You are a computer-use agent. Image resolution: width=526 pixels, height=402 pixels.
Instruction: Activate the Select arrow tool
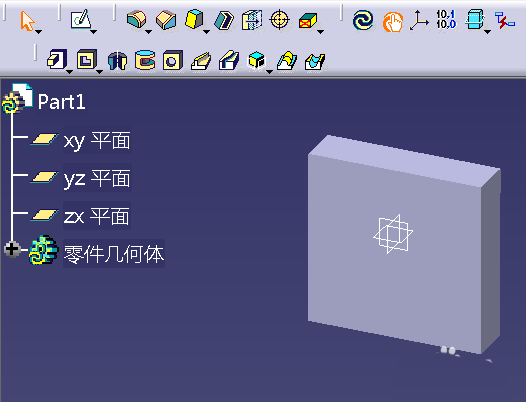pyautogui.click(x=28, y=20)
